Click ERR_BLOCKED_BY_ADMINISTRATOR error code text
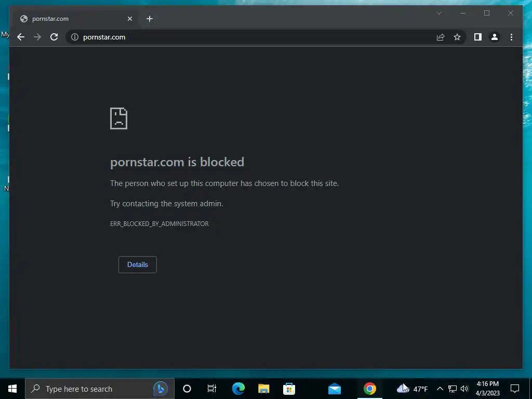Screen dimensions: 532x399 click(x=159, y=223)
